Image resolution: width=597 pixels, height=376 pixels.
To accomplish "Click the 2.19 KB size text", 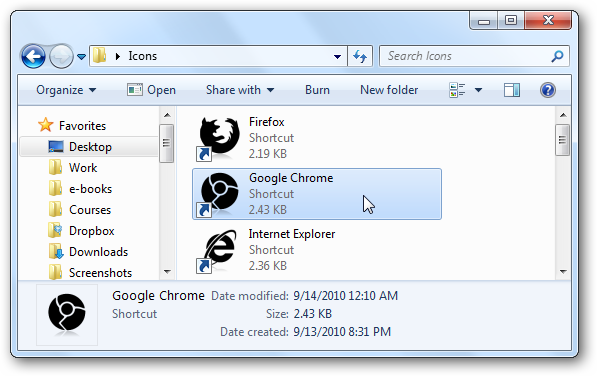I will [x=267, y=154].
